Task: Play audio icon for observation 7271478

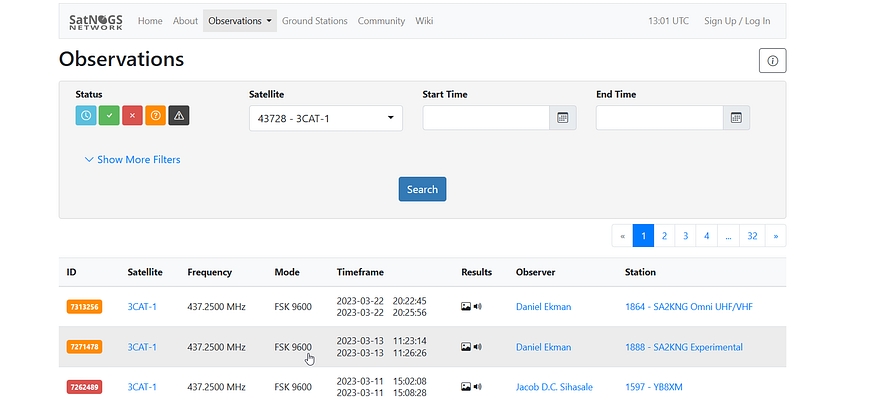Action: point(477,347)
